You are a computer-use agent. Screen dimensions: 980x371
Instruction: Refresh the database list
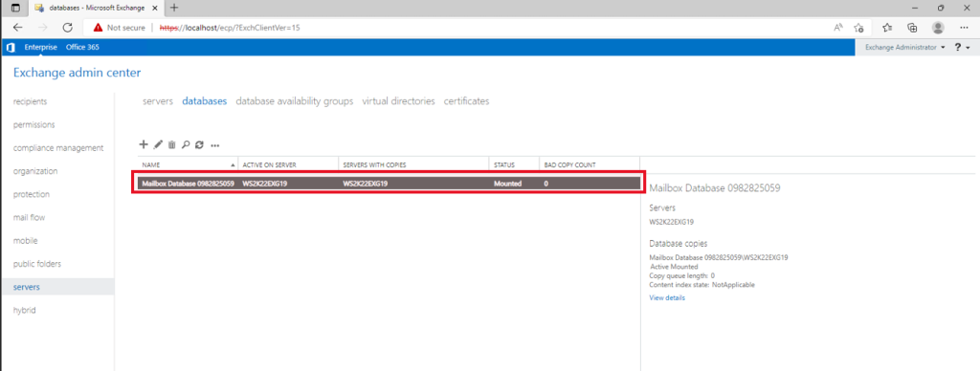(199, 144)
